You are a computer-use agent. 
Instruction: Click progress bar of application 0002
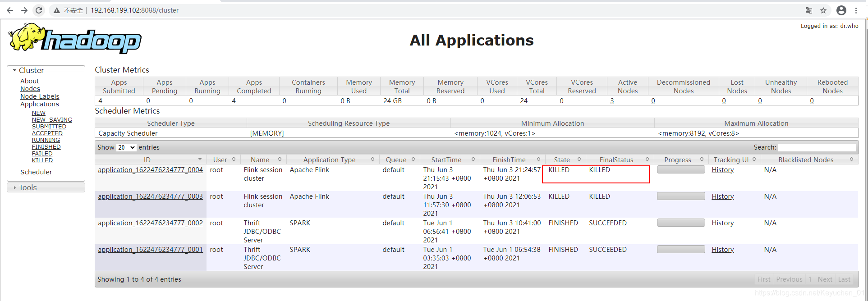click(681, 223)
